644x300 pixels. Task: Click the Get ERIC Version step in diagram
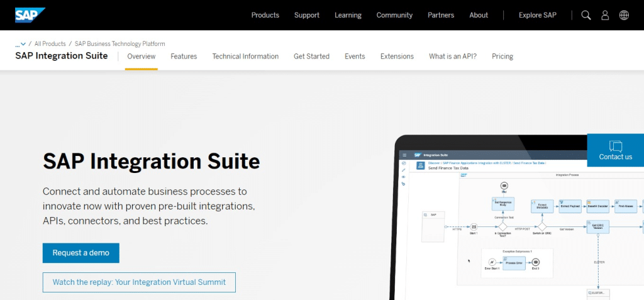[597, 227]
